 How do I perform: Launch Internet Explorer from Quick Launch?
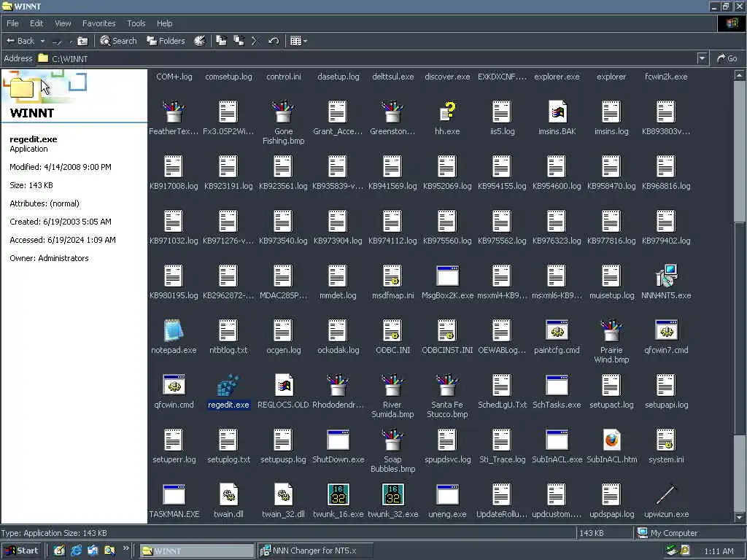(76, 551)
